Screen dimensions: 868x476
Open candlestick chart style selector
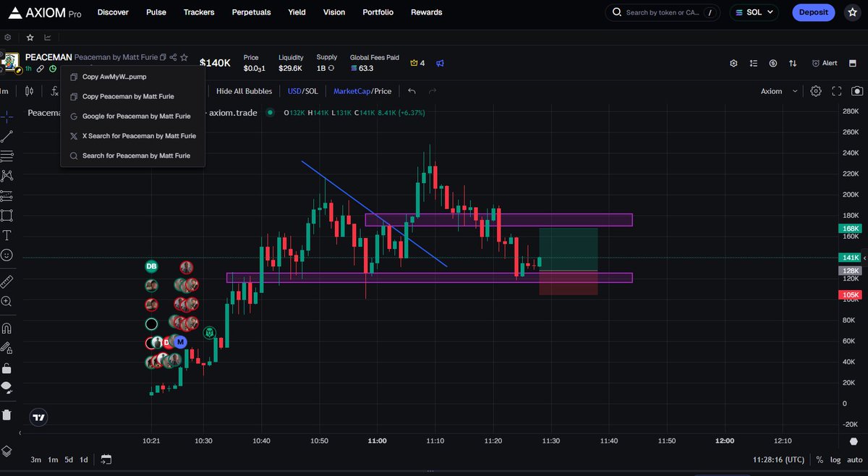pyautogui.click(x=29, y=91)
